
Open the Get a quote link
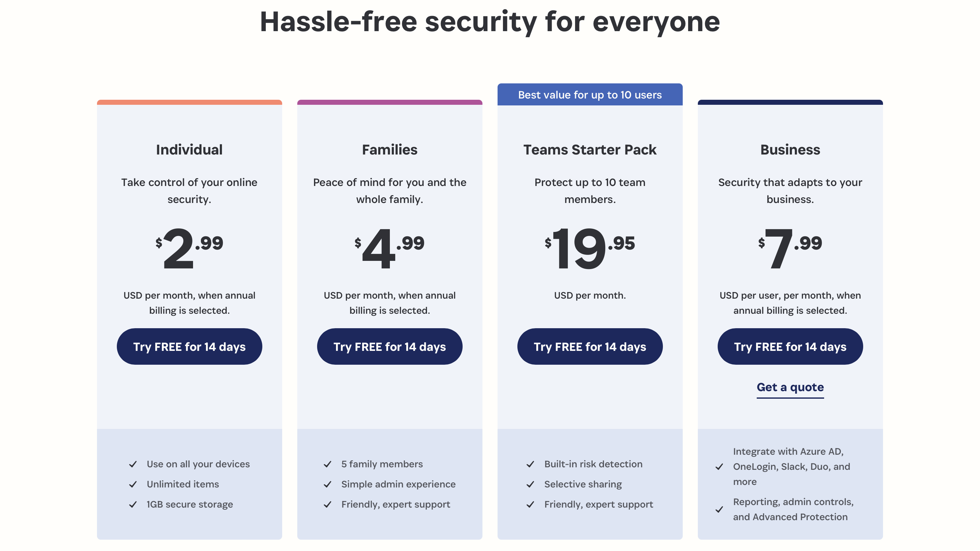790,387
